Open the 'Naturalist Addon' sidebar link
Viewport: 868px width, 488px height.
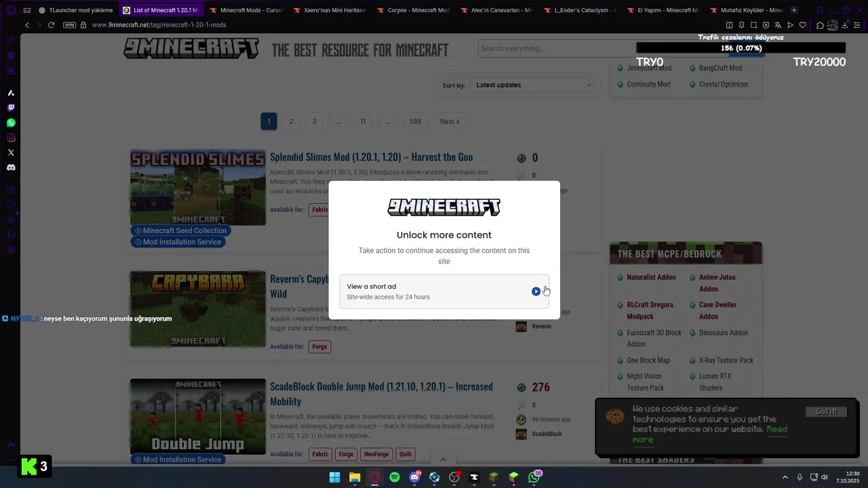click(x=651, y=277)
